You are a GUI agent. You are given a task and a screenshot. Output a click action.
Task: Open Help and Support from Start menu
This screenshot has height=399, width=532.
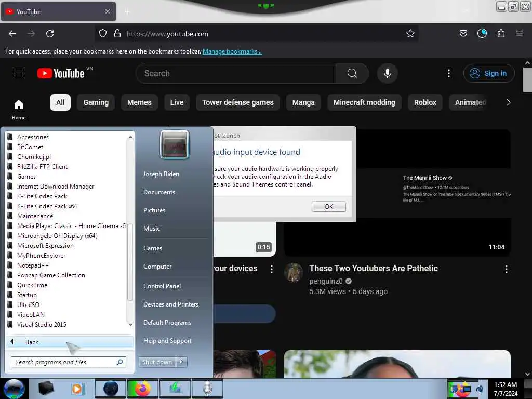click(167, 341)
